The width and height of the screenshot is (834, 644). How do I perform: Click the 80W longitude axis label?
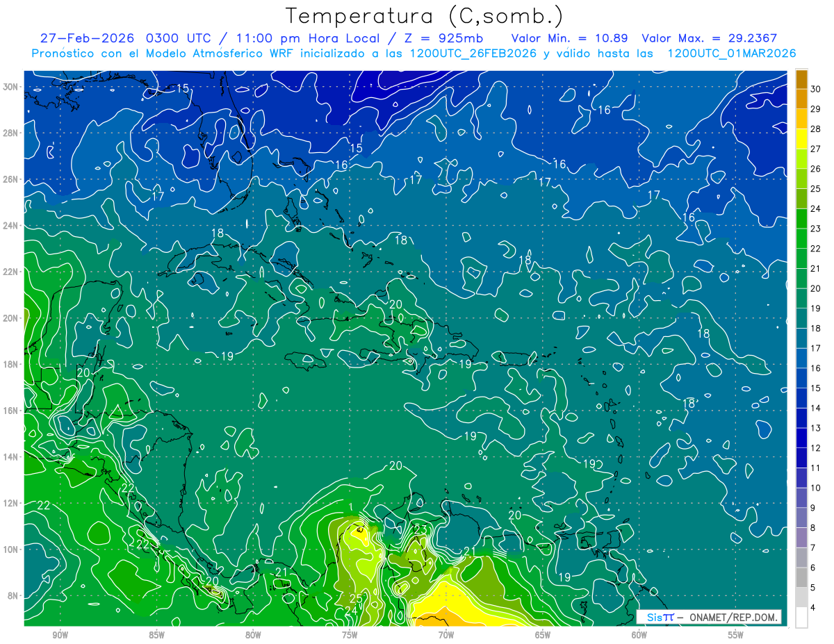pyautogui.click(x=253, y=635)
